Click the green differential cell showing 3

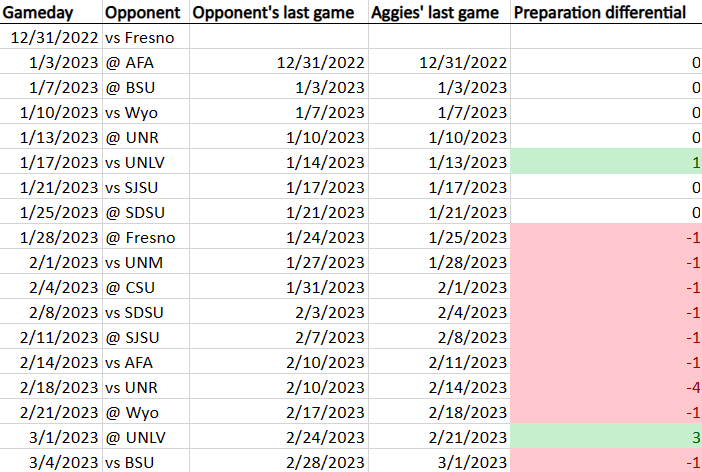coord(606,437)
